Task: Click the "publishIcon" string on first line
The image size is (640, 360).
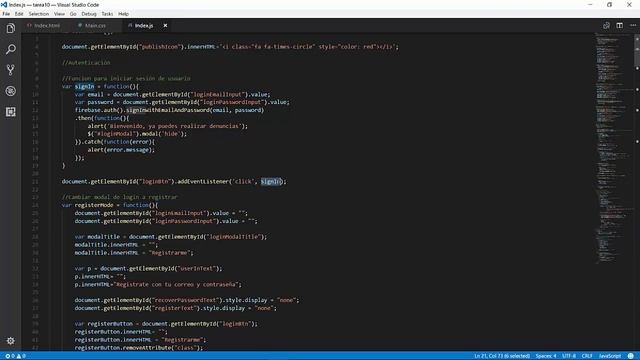Action: 160,47
